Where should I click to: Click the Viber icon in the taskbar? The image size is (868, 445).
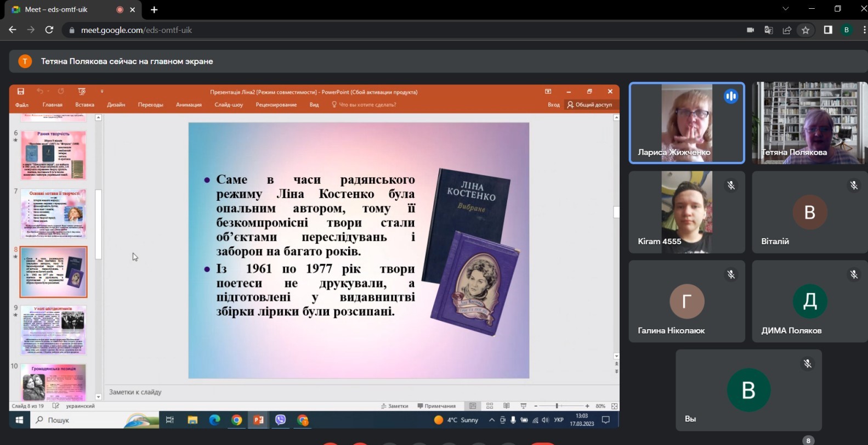pyautogui.click(x=280, y=420)
